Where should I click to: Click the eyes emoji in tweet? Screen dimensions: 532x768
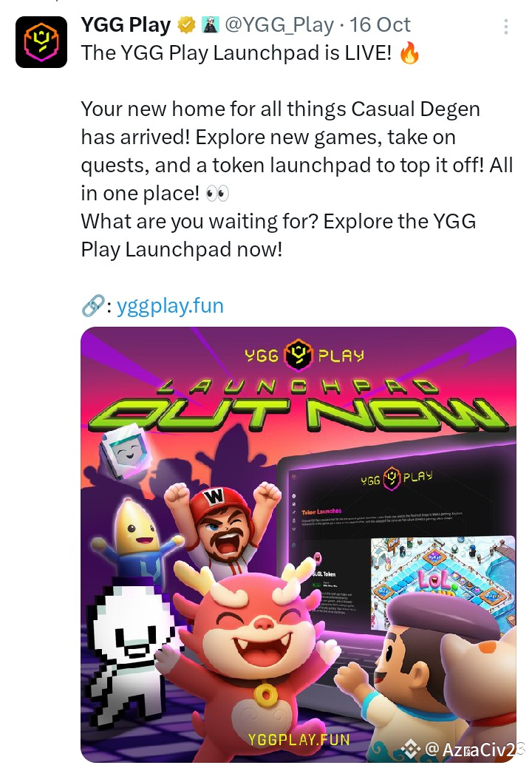click(217, 194)
